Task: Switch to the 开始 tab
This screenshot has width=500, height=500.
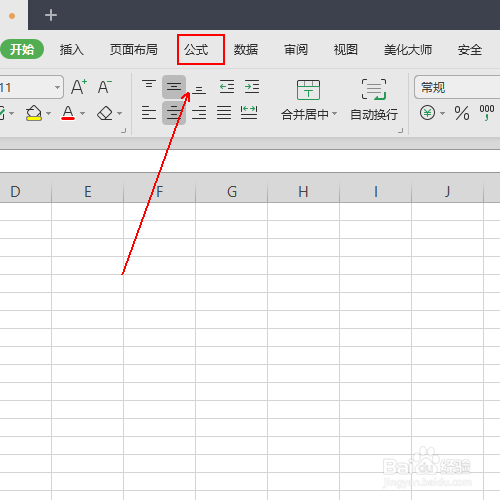Action: coord(22,49)
